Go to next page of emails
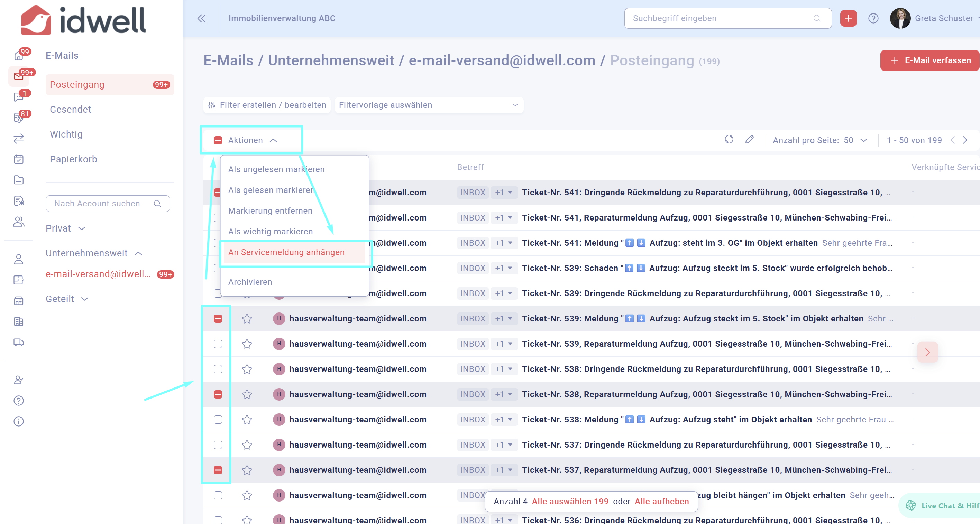The height and width of the screenshot is (524, 980). pyautogui.click(x=965, y=140)
